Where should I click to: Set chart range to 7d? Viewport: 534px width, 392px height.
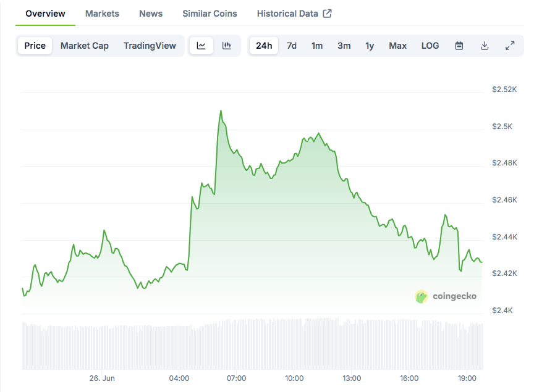292,46
